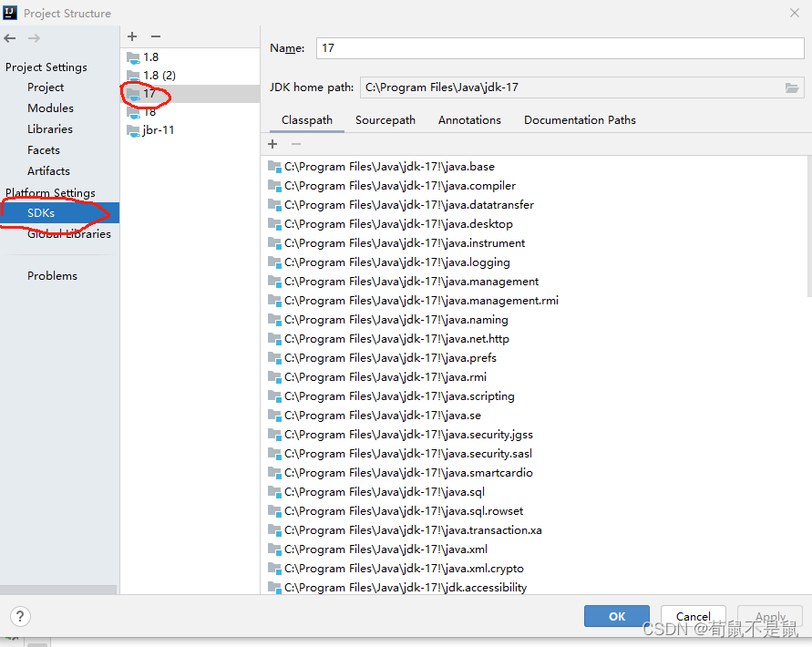Select Modules under Project Settings
The width and height of the screenshot is (812, 647).
pos(50,108)
